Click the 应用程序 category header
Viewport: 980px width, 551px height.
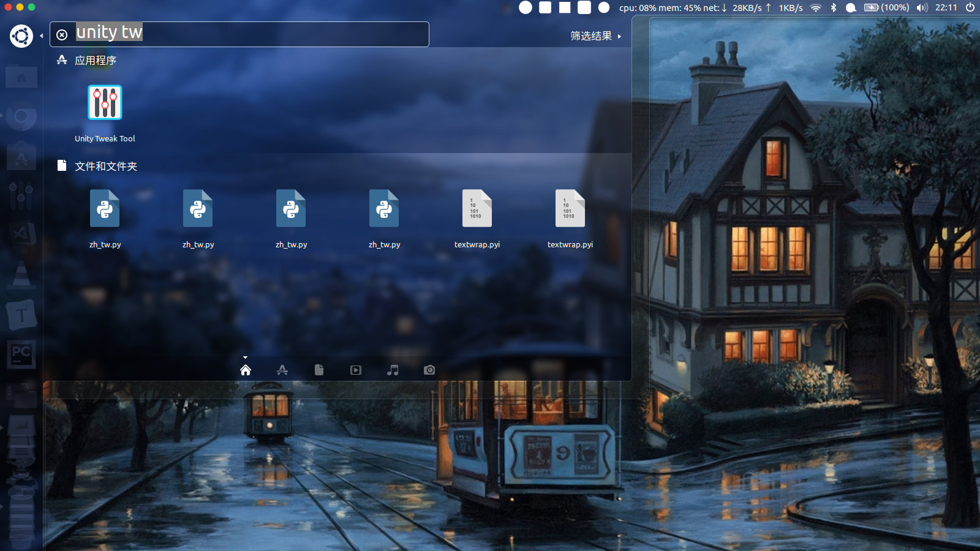[95, 60]
